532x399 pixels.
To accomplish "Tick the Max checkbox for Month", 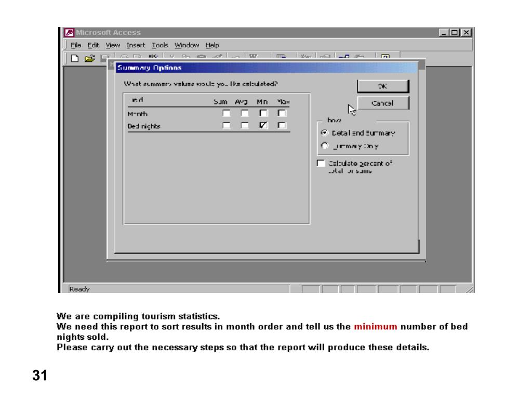I will [282, 113].
